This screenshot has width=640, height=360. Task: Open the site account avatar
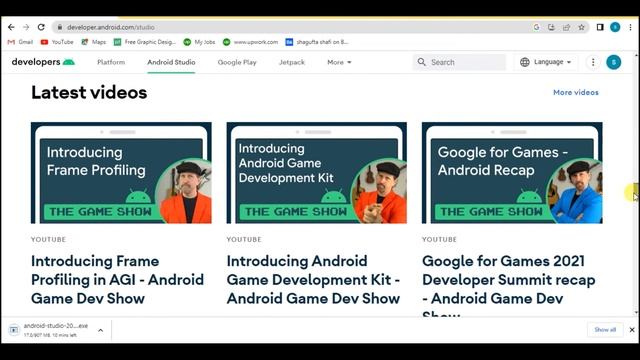[x=613, y=62]
